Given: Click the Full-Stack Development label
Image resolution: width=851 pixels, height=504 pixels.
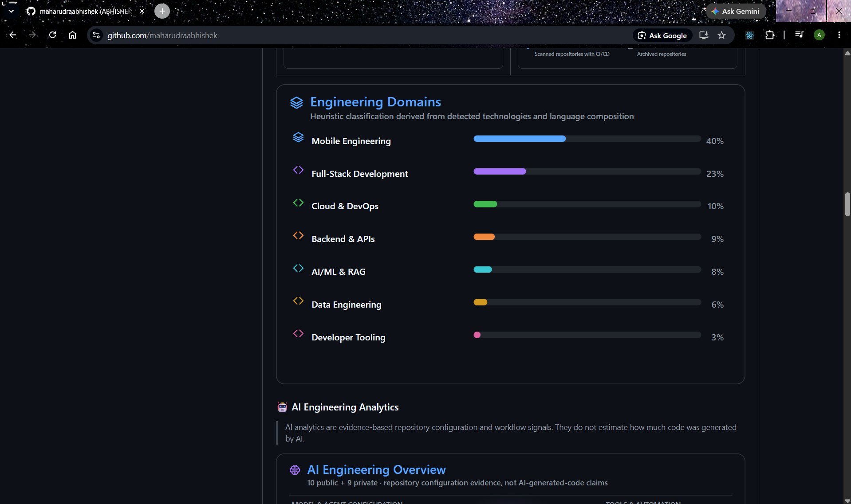Looking at the screenshot, I should click(x=359, y=174).
